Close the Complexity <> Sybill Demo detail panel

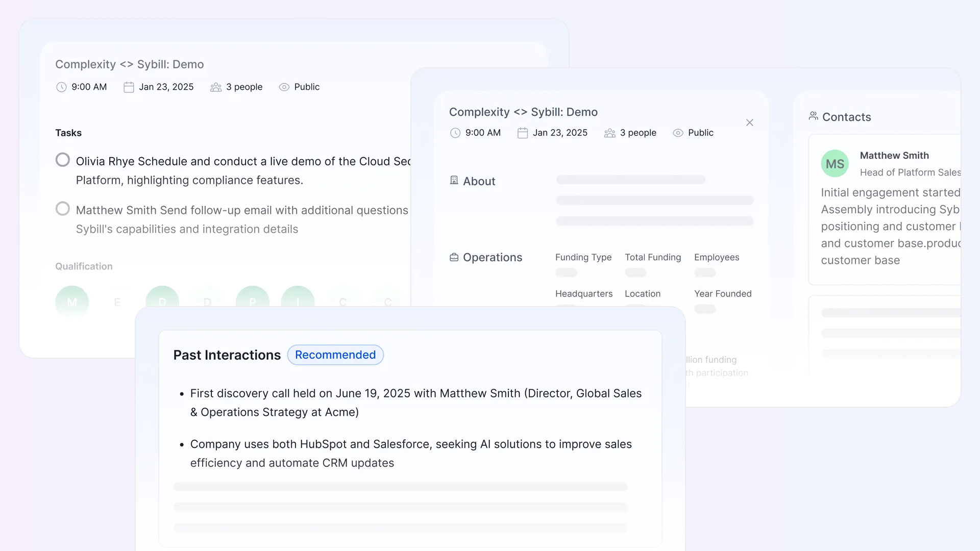point(749,122)
